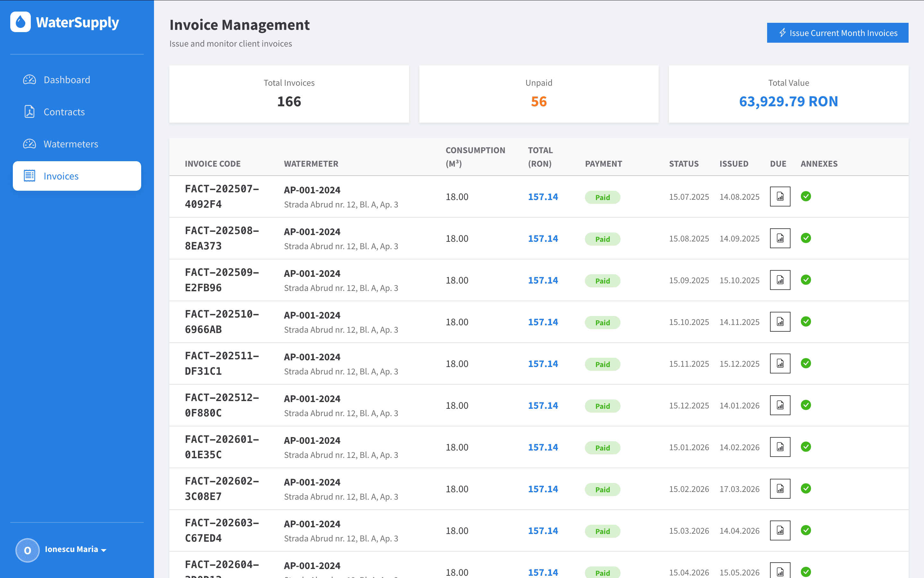Screen dimensions: 924x578
Task: Open annex document for invoice FACT-202602-3C08E7
Action: (780, 488)
